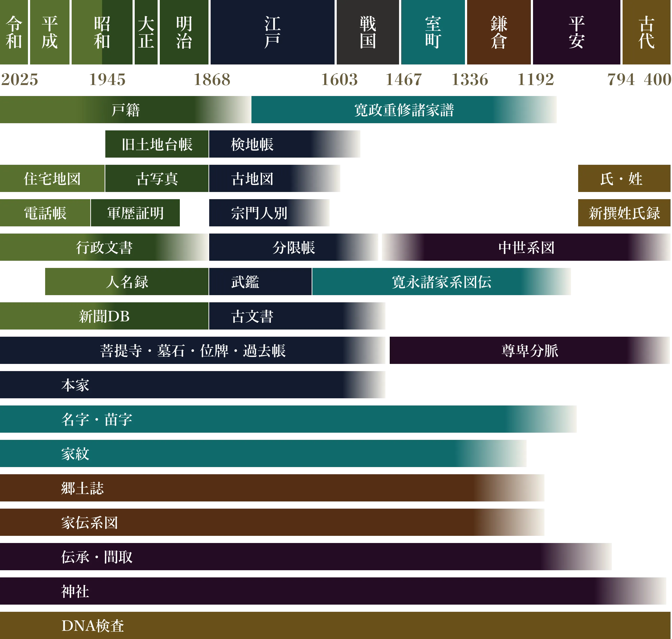Viewport: 672px width, 639px height.
Task: Click the 旧土地台帳 bar
Action: 157,144
